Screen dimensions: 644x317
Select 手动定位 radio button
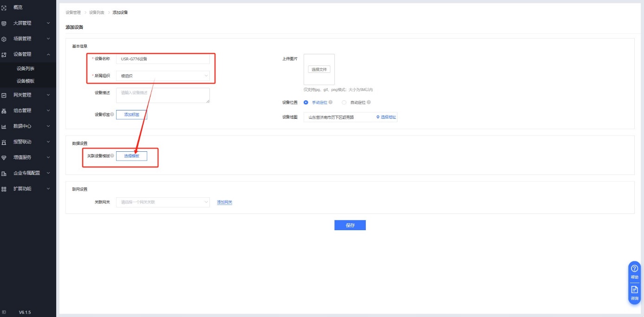pos(306,103)
